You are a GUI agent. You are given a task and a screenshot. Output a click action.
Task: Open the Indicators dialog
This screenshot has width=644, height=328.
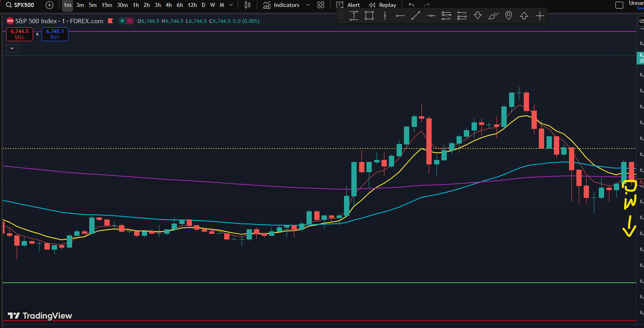(281, 5)
